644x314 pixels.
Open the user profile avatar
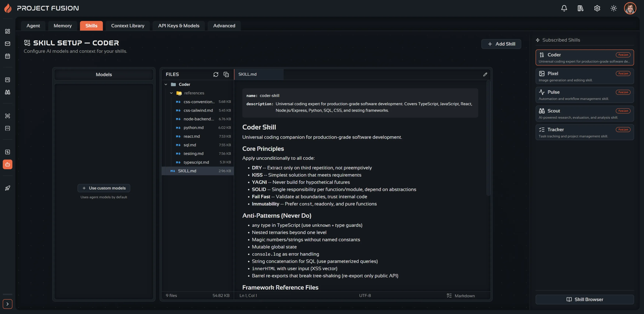pyautogui.click(x=630, y=8)
